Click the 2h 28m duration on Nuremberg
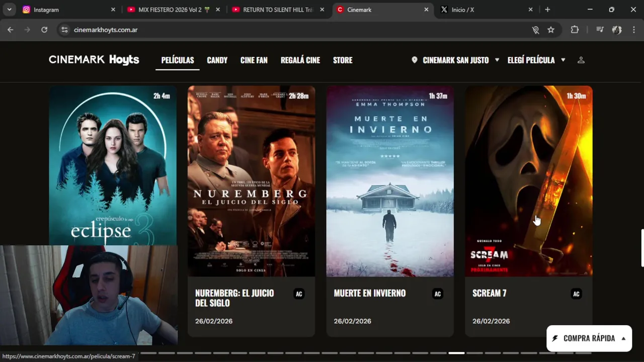644x362 pixels. 298,96
